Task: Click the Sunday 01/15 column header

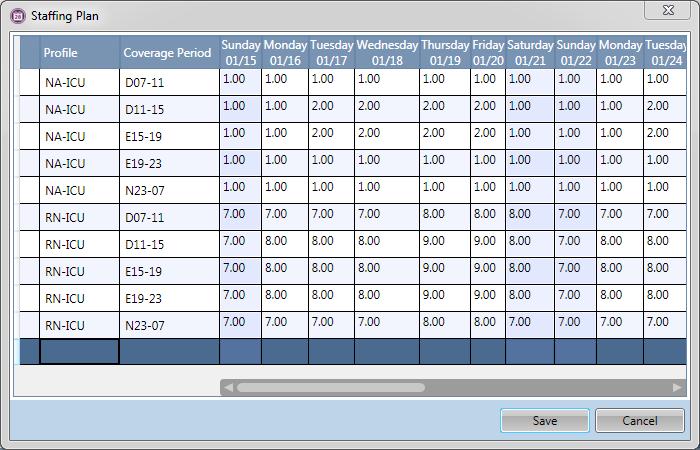Action: 240,53
